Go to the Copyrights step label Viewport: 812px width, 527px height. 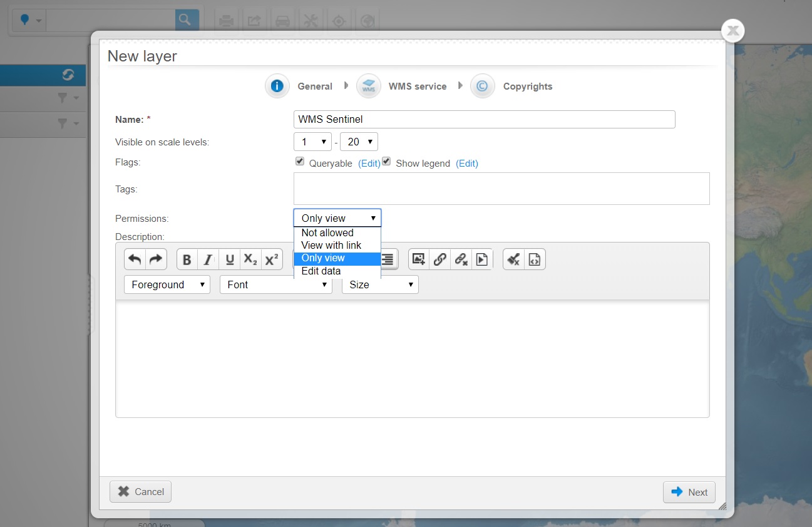pyautogui.click(x=528, y=86)
